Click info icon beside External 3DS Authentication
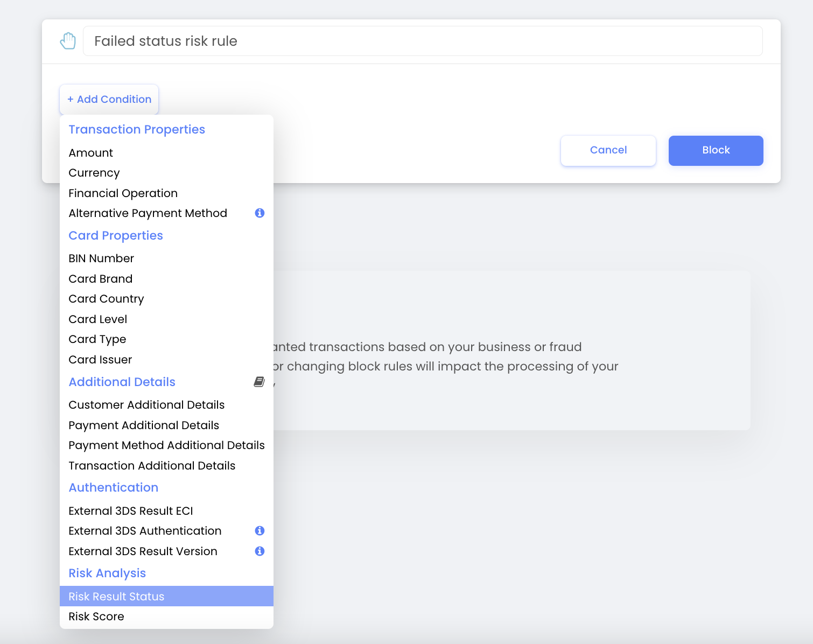The image size is (813, 644). pos(260,531)
